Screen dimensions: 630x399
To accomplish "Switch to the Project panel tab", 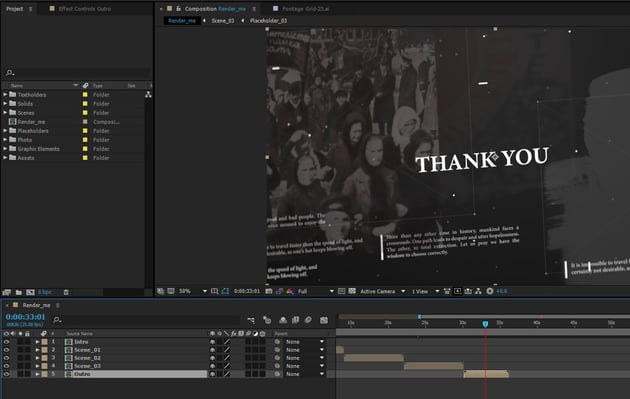I will [14, 8].
